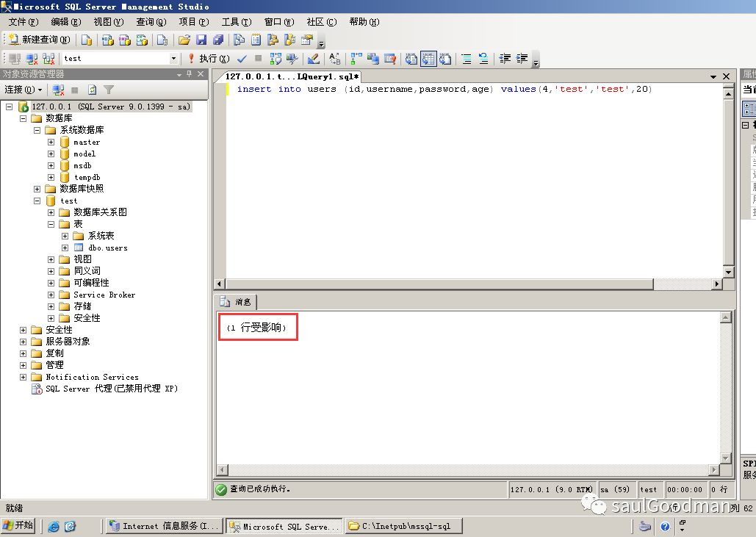Viewport: 756px width, 537px height.
Task: Collapse the 127.0.0.1 server node
Action: pyautogui.click(x=9, y=107)
